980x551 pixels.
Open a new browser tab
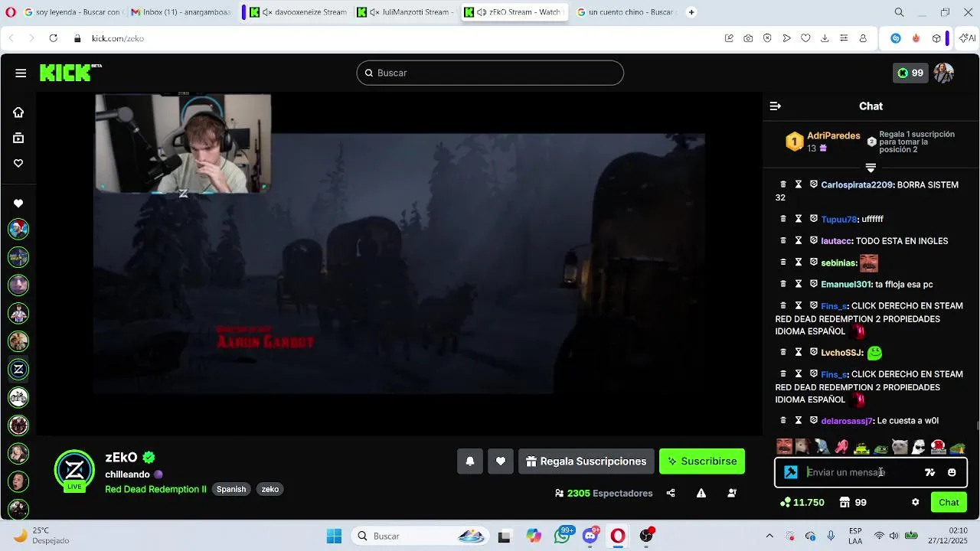click(691, 12)
